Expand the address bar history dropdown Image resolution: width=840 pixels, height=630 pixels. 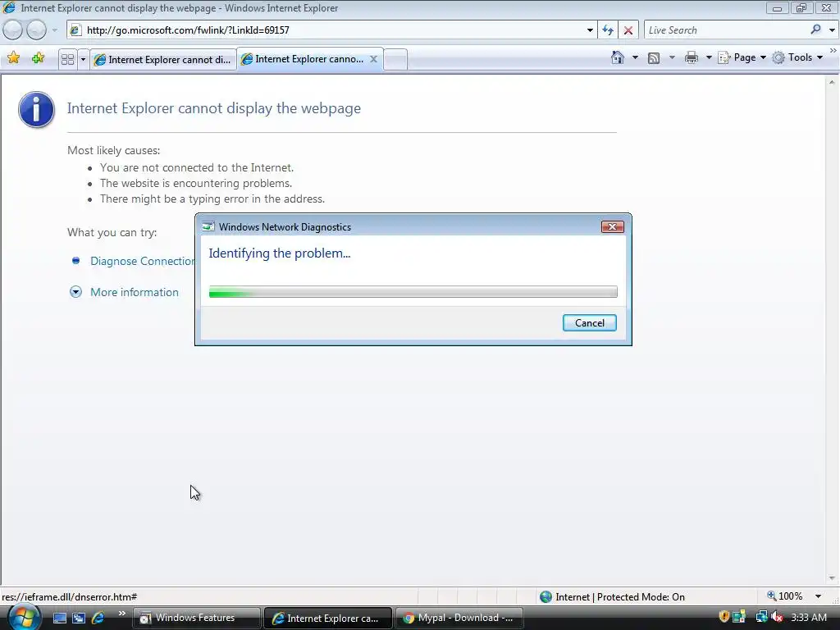coord(590,30)
